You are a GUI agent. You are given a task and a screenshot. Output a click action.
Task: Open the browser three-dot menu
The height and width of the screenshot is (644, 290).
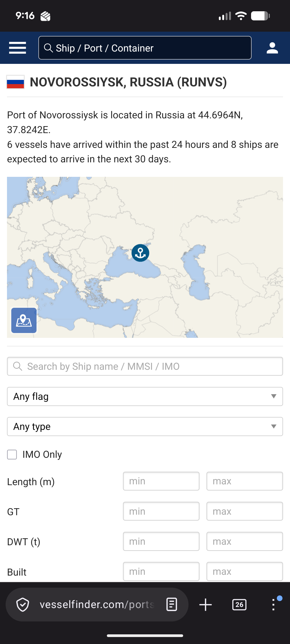[x=273, y=605]
